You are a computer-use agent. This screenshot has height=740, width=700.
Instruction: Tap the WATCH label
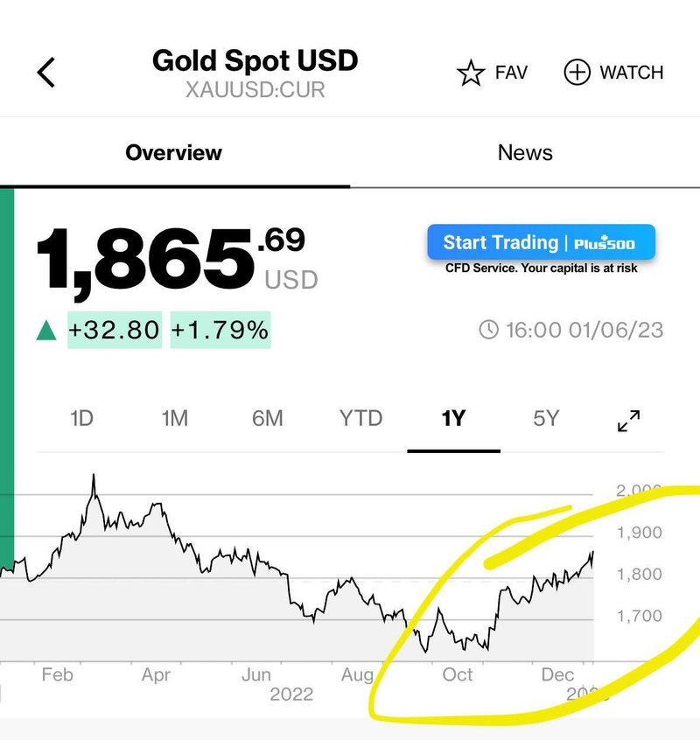[632, 73]
